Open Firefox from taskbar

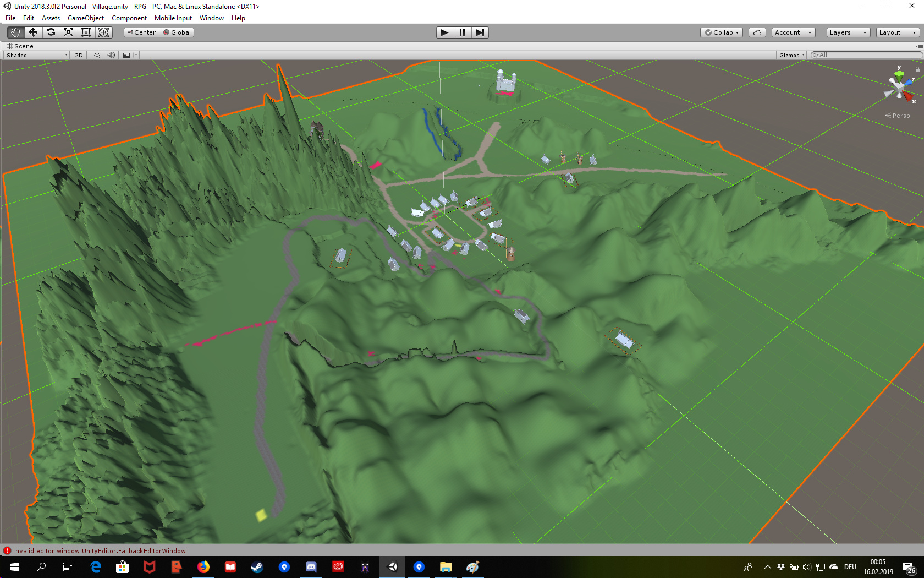coord(204,567)
